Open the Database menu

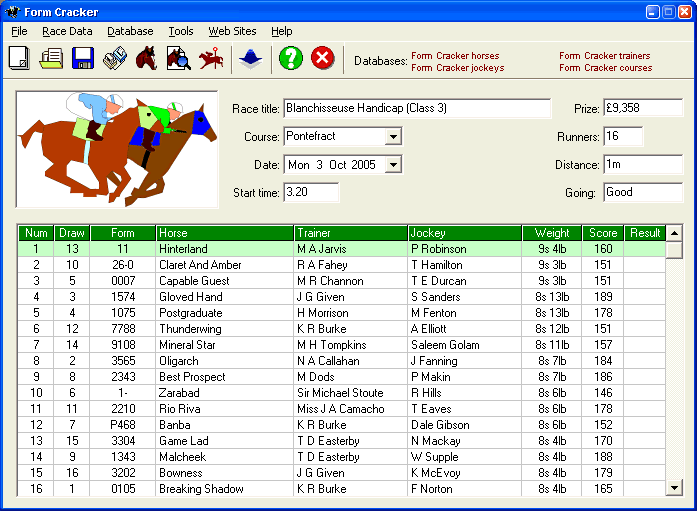(x=130, y=31)
